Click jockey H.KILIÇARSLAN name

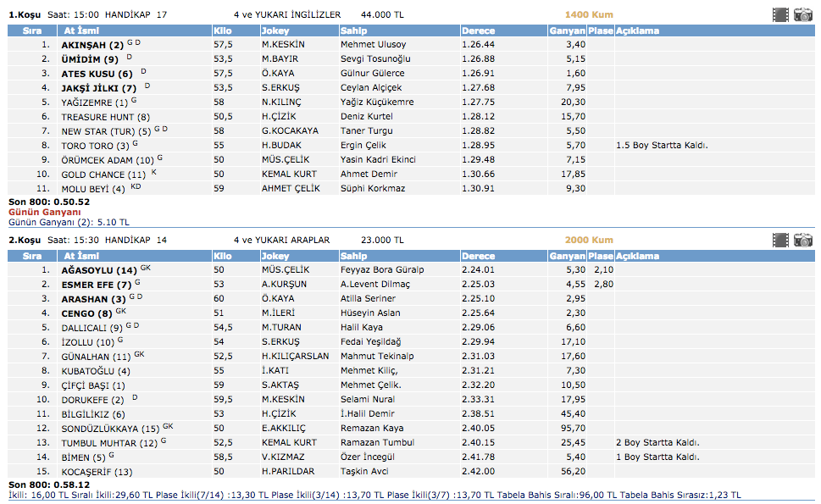point(295,357)
